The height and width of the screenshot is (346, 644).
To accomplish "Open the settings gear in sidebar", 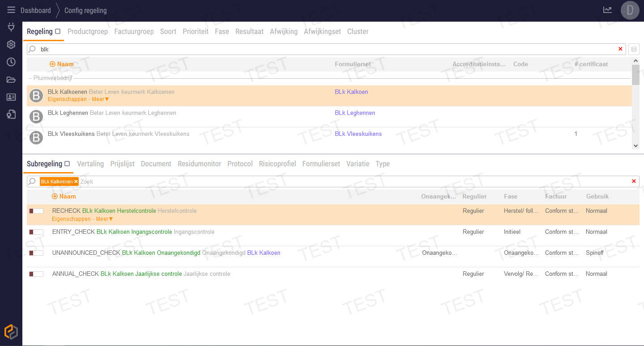I will [x=11, y=45].
